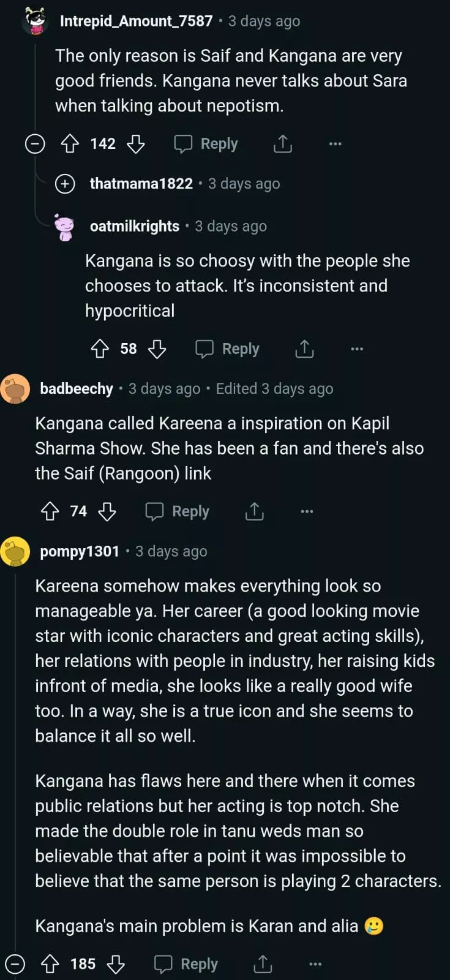Upvote oatmilkrights' comment
The width and height of the screenshot is (450, 980).
pos(100,349)
